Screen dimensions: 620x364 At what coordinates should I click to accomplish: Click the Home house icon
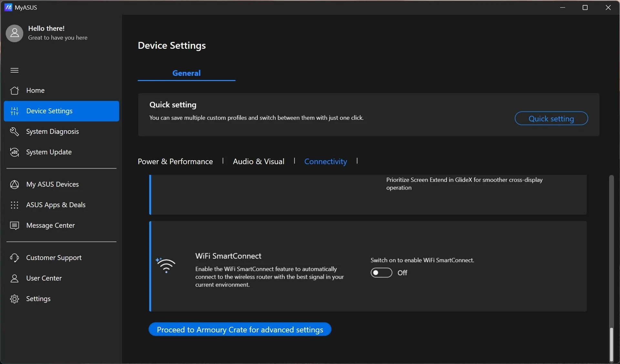15,90
